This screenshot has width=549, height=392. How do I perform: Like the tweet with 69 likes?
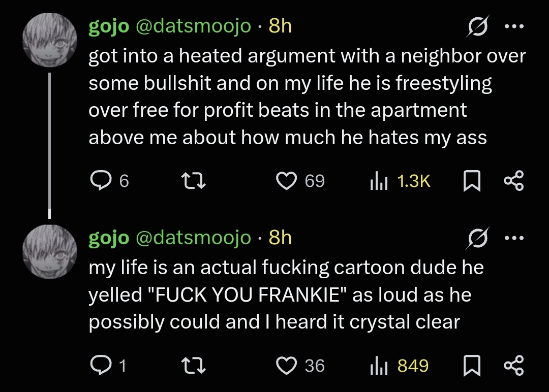tap(286, 180)
